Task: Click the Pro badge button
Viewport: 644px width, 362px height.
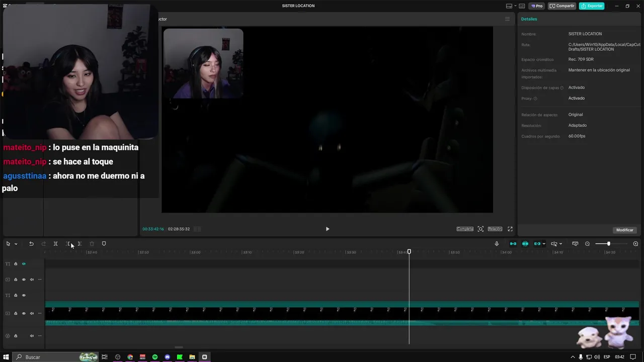Action: (537, 6)
